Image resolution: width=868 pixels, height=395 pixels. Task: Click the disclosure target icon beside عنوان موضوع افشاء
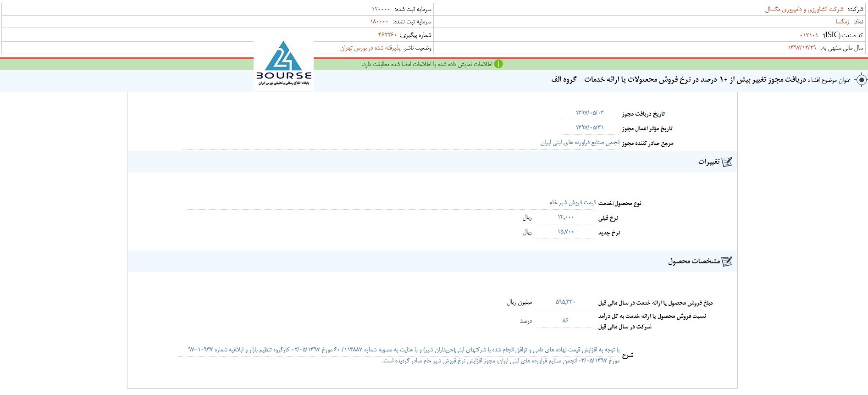pyautogui.click(x=862, y=80)
